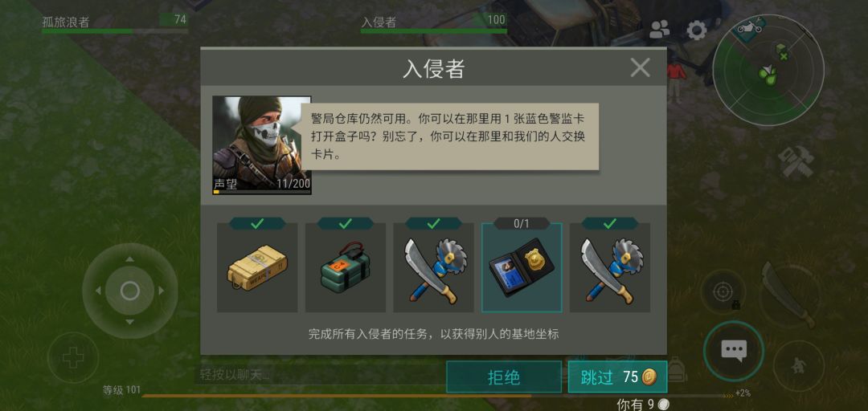This screenshot has width=868, height=411.
Task: Select the weapon crate quest item
Action: click(x=257, y=268)
